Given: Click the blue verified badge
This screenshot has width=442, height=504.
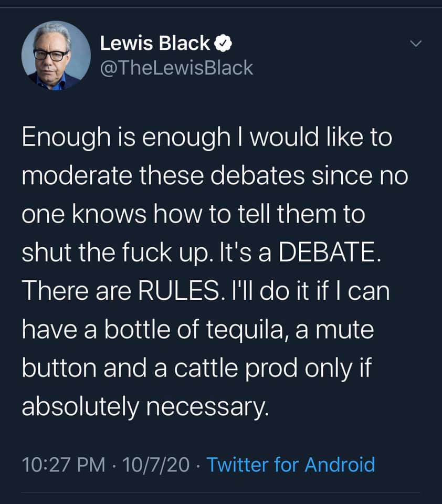Looking at the screenshot, I should coord(224,45).
